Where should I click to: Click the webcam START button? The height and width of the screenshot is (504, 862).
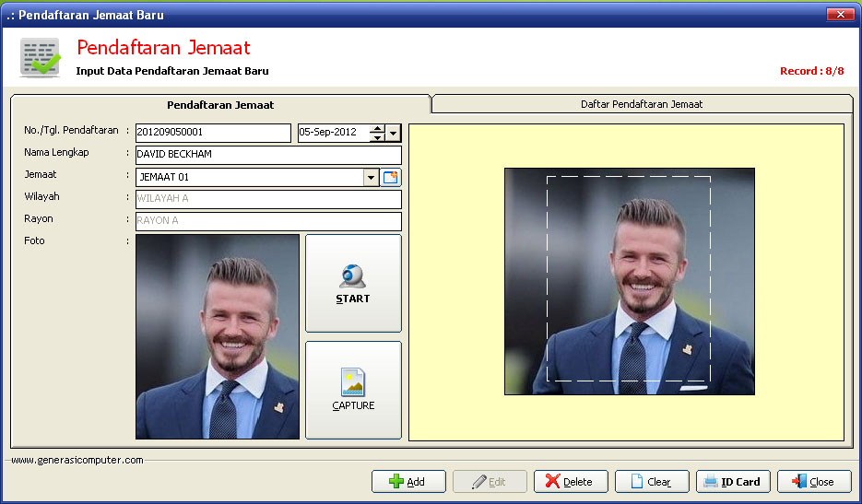point(353,283)
